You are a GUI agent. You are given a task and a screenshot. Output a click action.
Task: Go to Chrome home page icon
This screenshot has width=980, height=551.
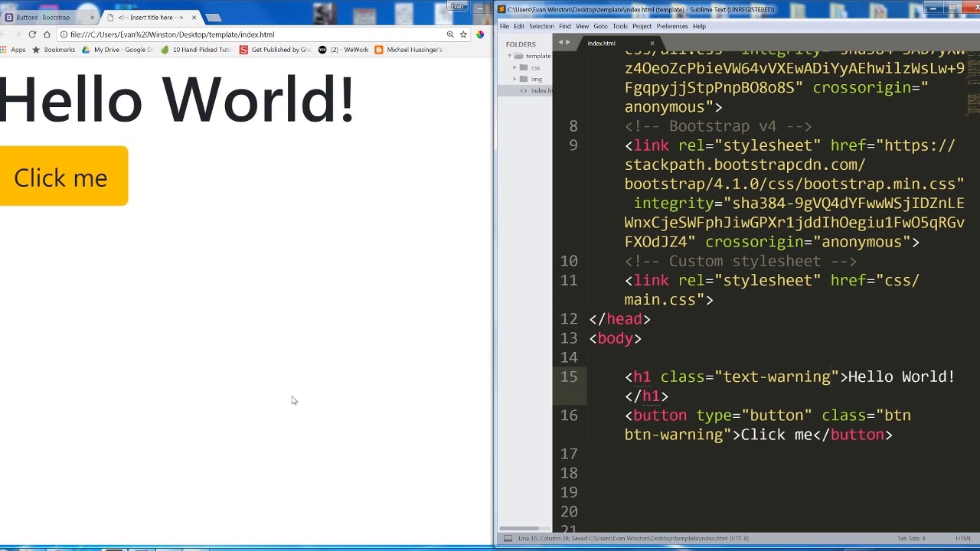click(47, 34)
